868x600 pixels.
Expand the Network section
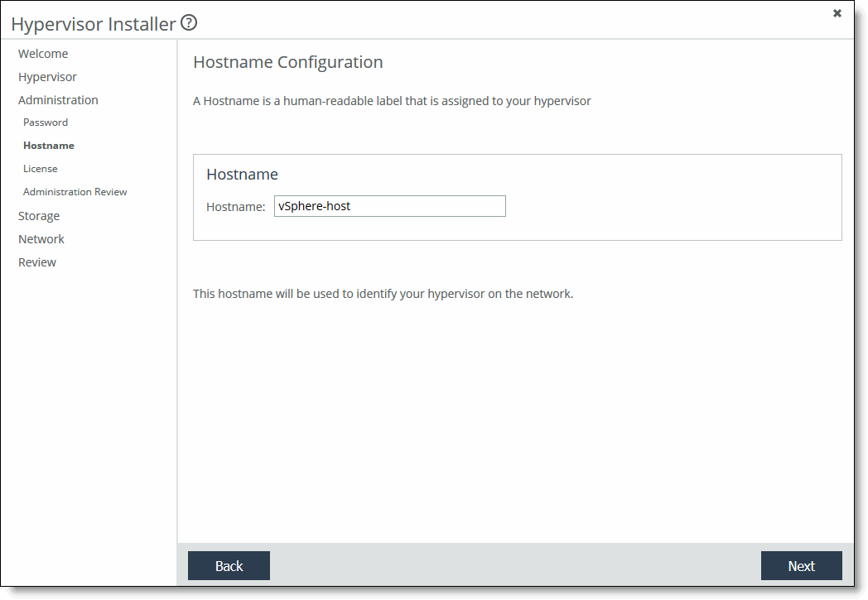41,239
